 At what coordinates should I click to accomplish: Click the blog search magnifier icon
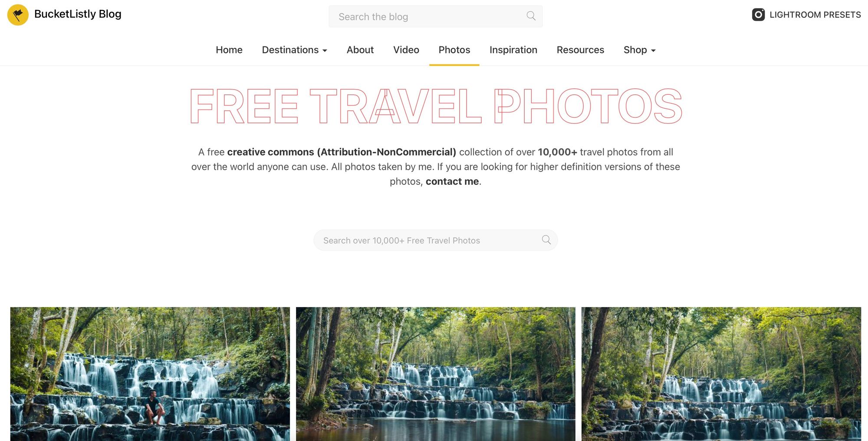coord(531,16)
